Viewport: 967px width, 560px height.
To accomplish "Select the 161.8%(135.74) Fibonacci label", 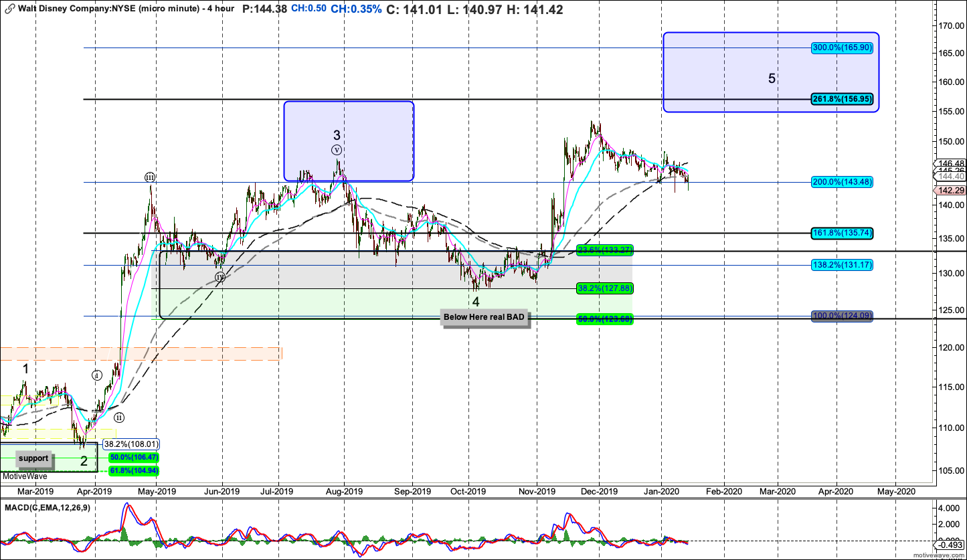I will 842,234.
